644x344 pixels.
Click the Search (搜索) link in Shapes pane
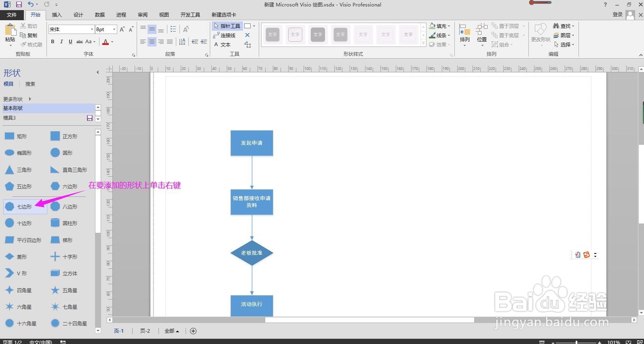[30, 84]
